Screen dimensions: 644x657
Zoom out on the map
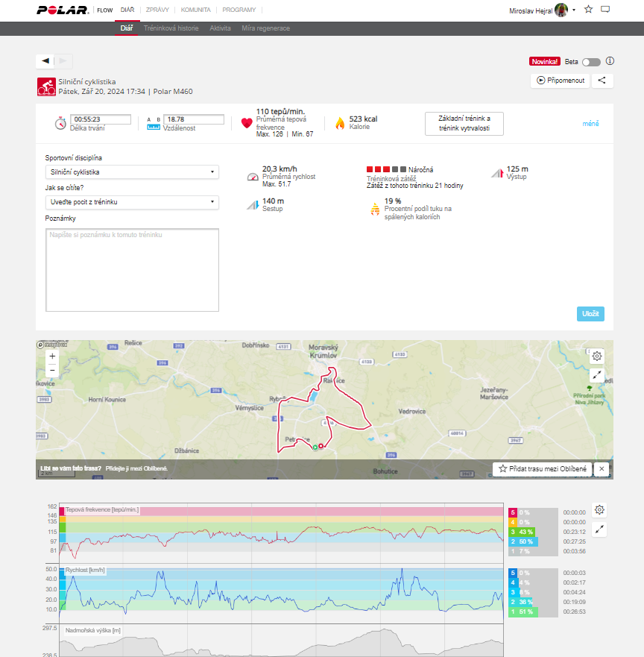[52, 371]
